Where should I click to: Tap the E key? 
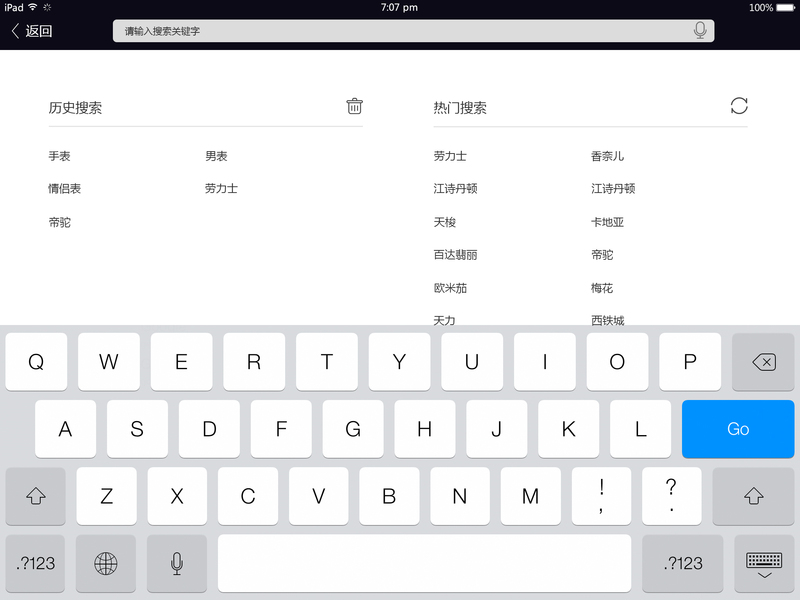coord(182,362)
